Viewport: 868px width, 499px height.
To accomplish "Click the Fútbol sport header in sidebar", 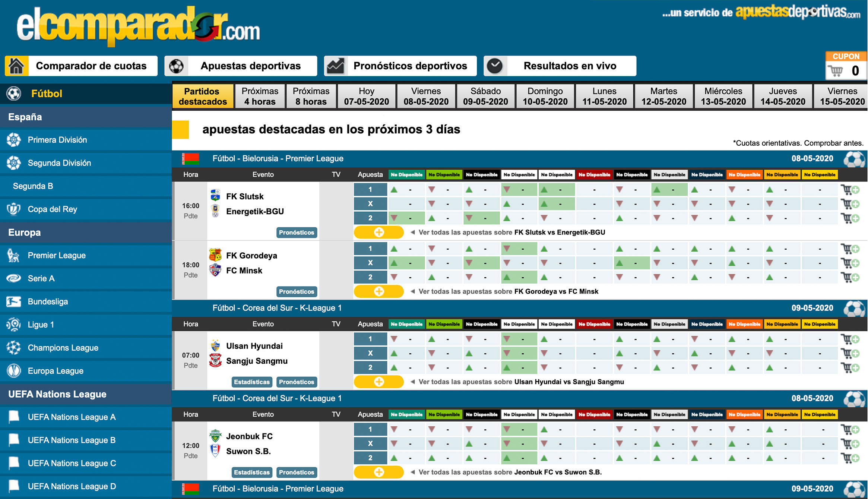I will pos(86,94).
